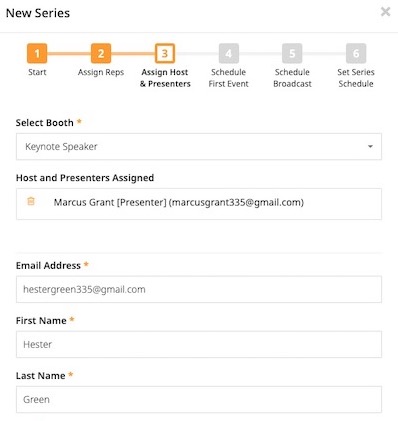Jump to step 4 Schedule First Event icon
This screenshot has height=421, width=398.
click(229, 53)
